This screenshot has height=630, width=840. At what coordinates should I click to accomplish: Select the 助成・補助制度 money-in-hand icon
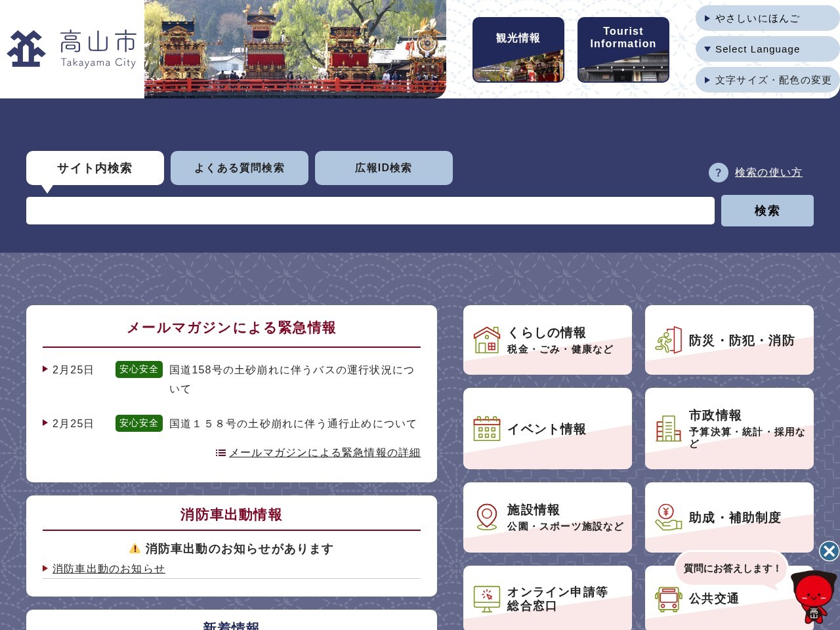point(668,517)
